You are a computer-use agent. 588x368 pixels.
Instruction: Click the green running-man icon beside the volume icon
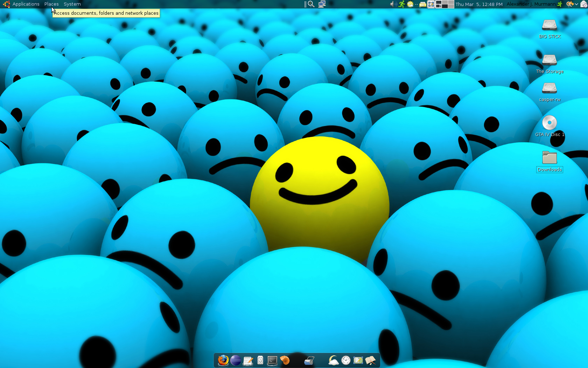[402, 4]
